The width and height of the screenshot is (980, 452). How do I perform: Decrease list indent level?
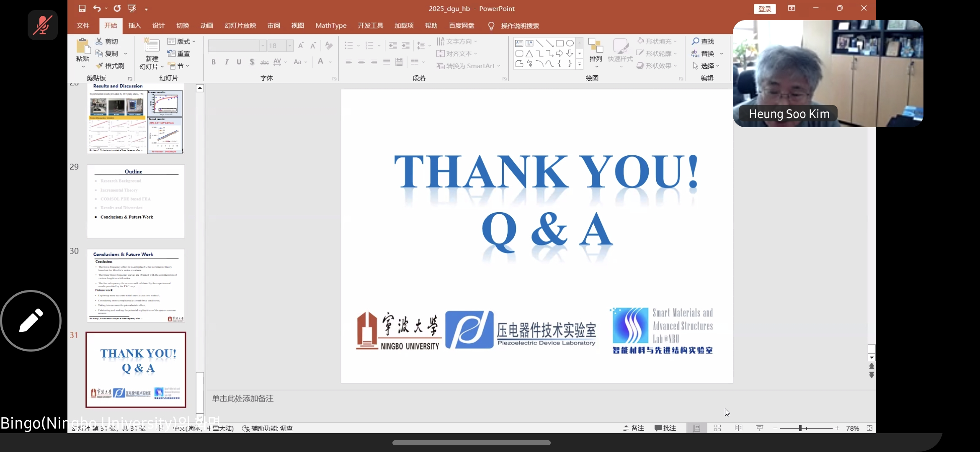pos(393,46)
